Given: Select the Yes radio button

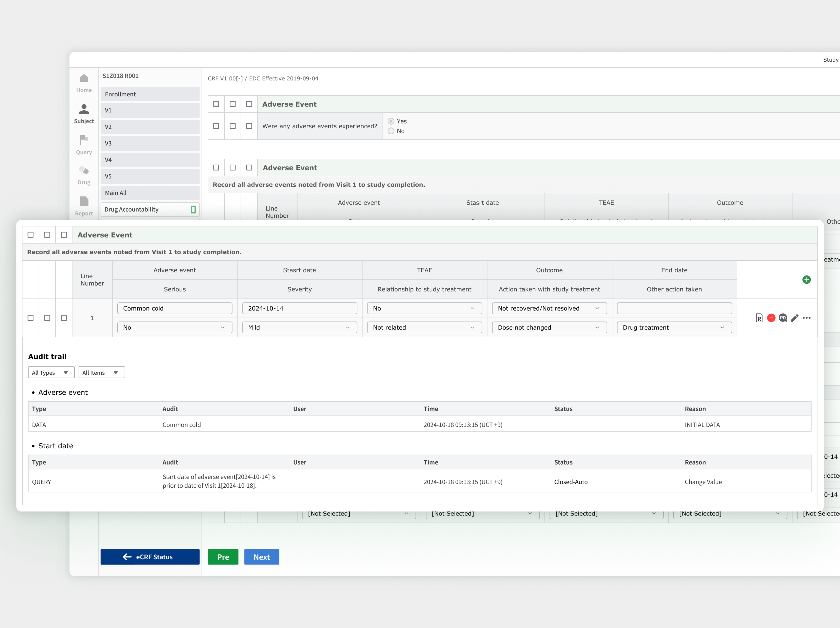Looking at the screenshot, I should coord(391,121).
